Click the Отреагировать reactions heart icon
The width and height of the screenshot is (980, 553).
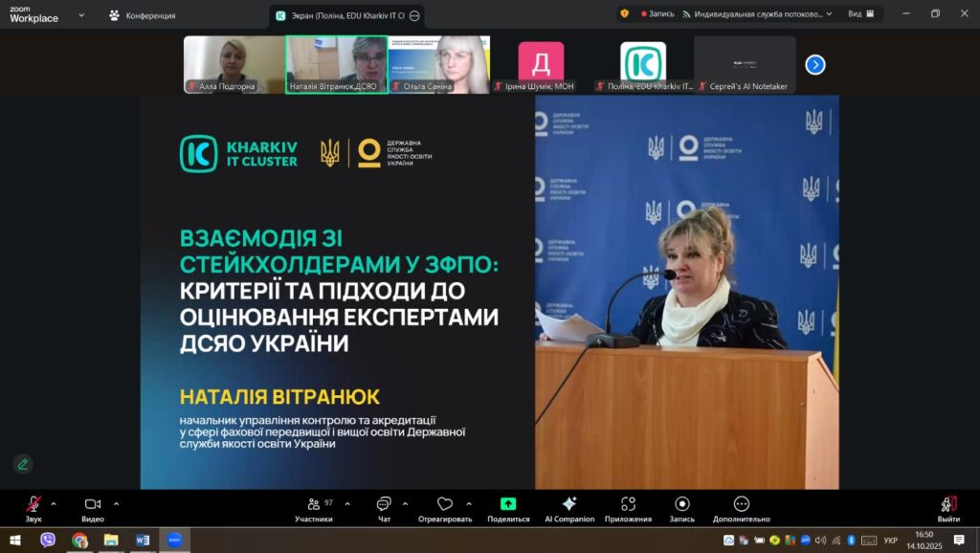[x=445, y=504]
